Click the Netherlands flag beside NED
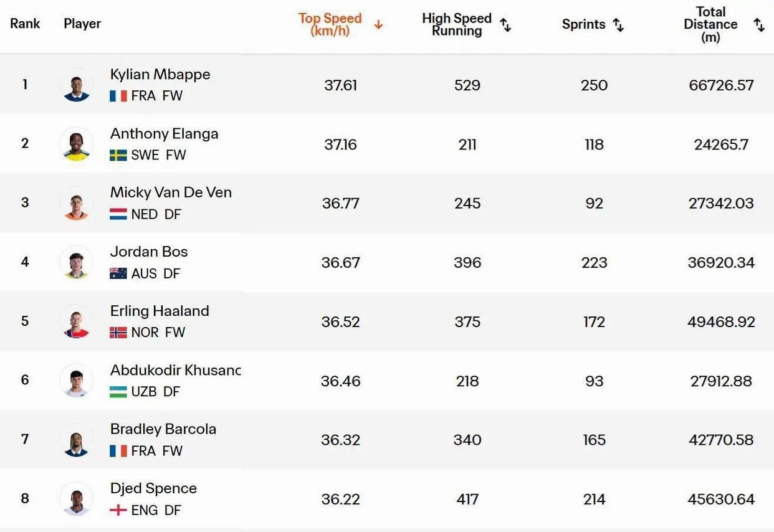The image size is (774, 532). pyautogui.click(x=118, y=214)
